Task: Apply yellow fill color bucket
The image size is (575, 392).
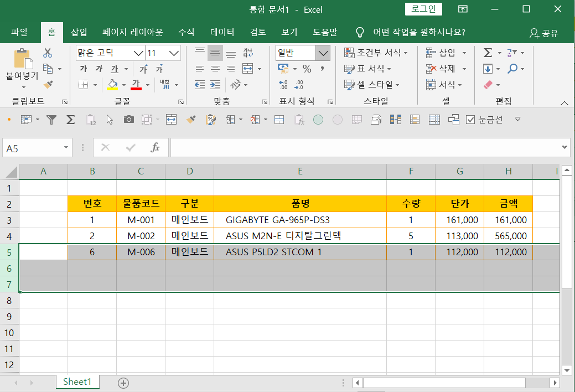Action: coord(112,85)
